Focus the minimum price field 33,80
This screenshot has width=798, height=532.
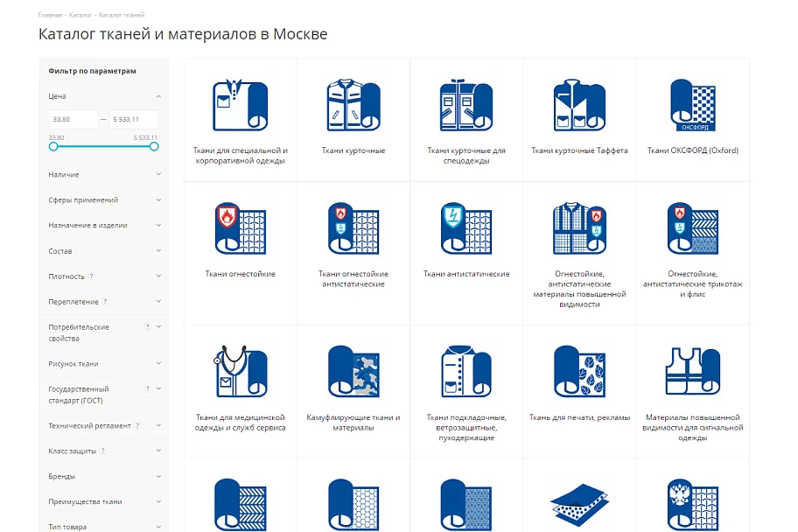point(73,119)
